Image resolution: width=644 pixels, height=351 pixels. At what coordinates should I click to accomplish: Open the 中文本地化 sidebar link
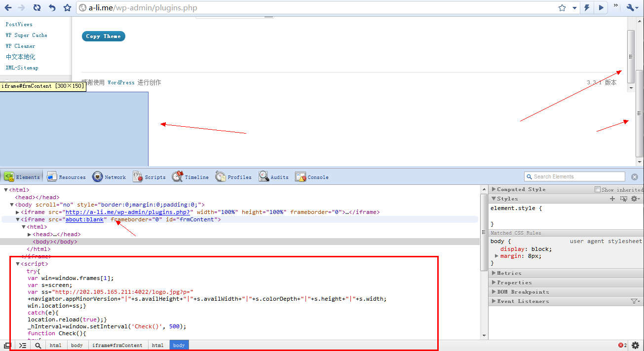20,57
